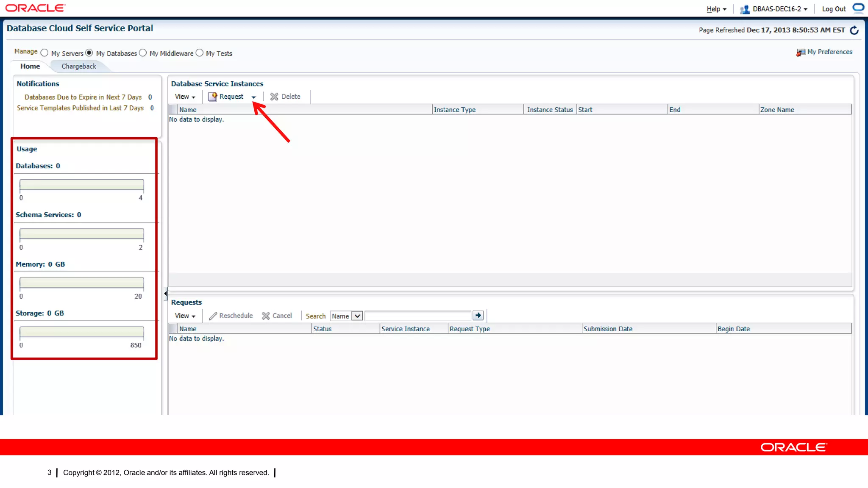Screen dimensions: 868x488
Task: Click the Reschedule pencil icon
Action: point(213,316)
